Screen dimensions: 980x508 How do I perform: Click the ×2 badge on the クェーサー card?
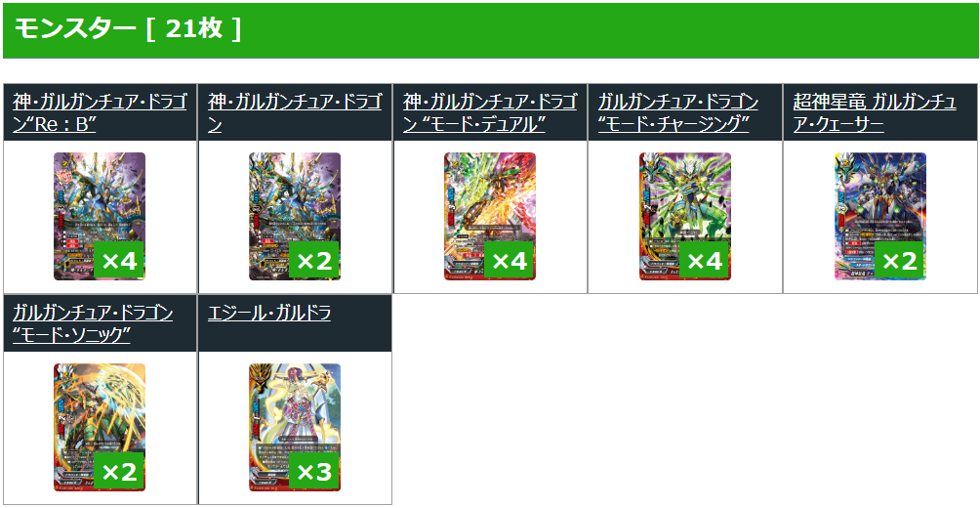coord(900,260)
